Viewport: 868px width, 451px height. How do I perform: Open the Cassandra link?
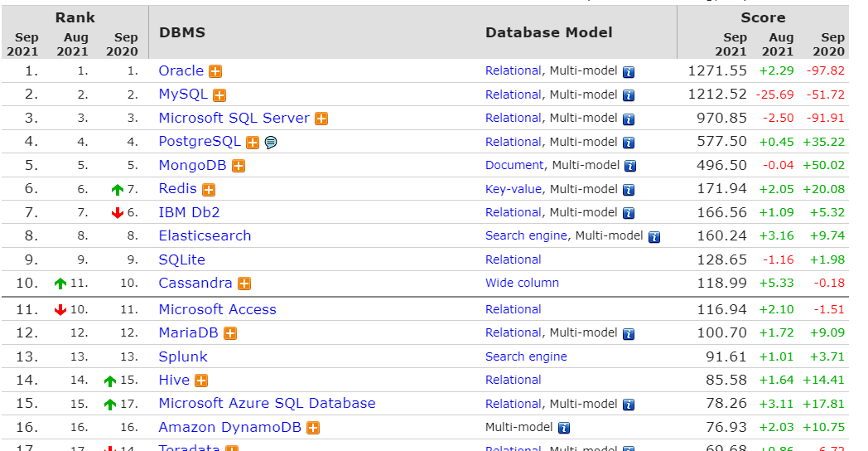coord(195,284)
